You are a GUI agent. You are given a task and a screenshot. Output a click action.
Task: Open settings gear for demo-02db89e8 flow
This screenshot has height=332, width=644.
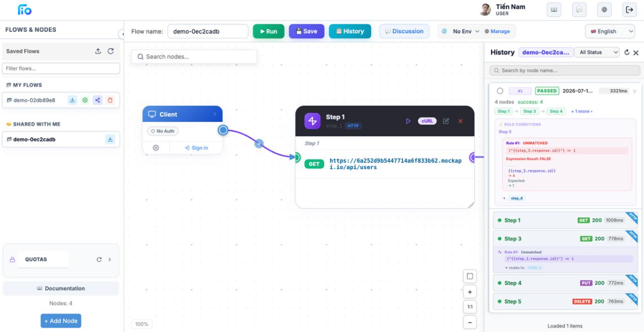(x=85, y=100)
